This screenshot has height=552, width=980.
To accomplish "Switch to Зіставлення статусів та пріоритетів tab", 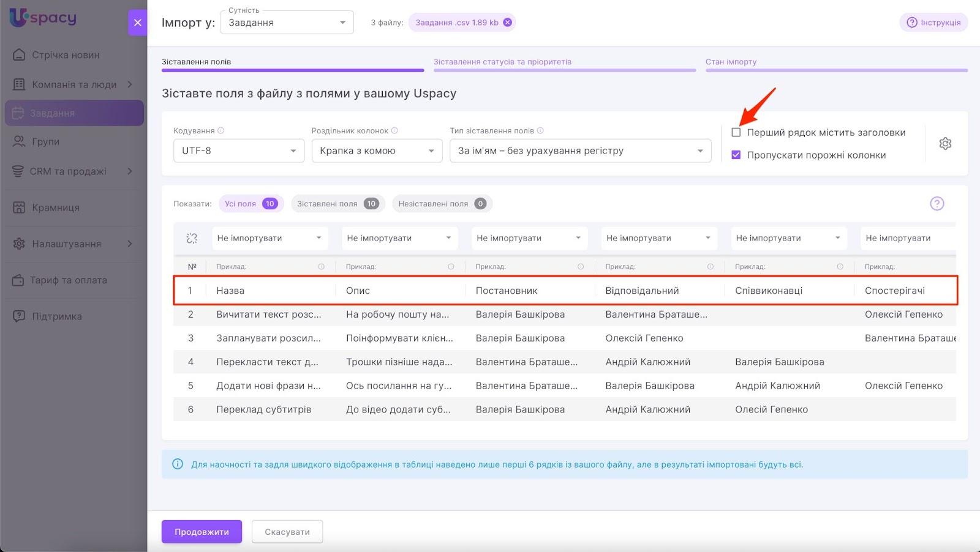I will (x=502, y=62).
